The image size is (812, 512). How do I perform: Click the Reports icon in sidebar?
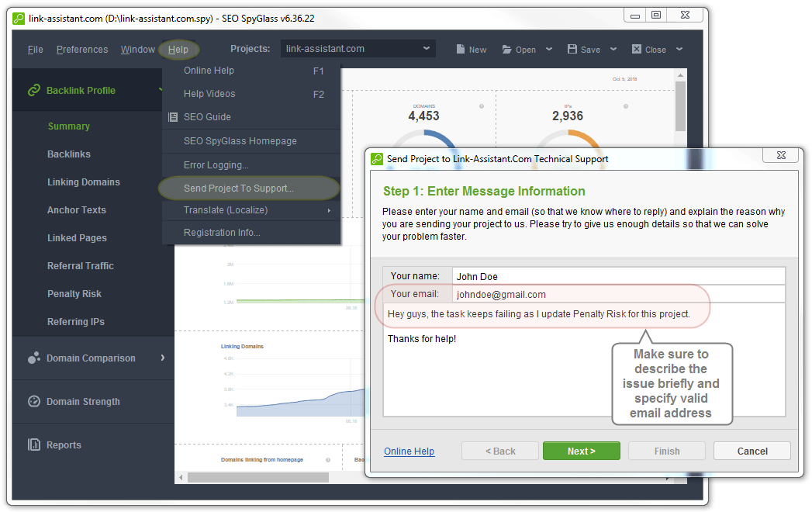coord(34,445)
